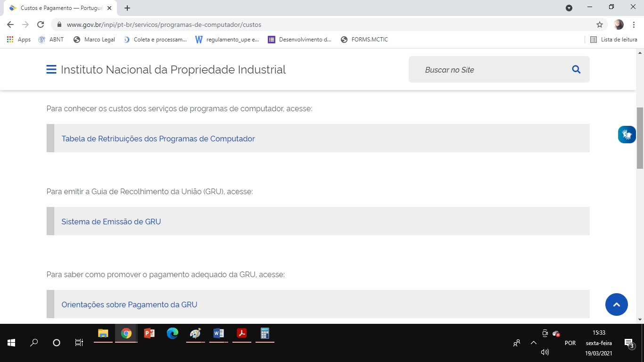Click the page vertical scrollbar thumb
The height and width of the screenshot is (362, 644).
tap(640, 138)
